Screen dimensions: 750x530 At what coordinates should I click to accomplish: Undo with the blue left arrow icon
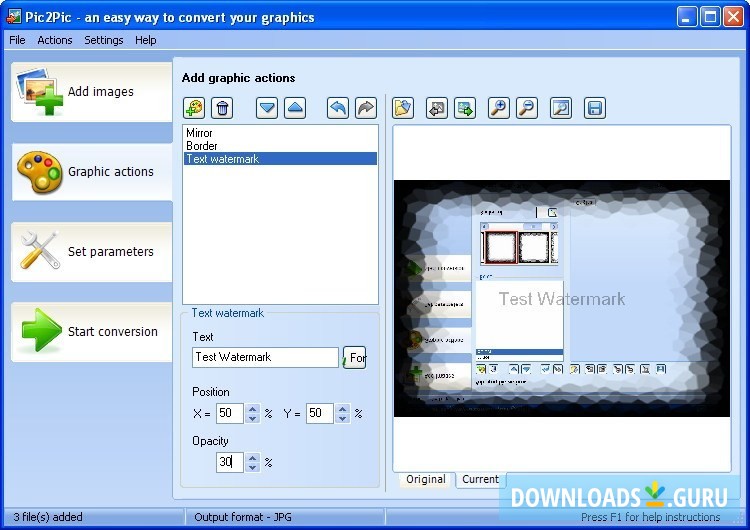[x=338, y=108]
